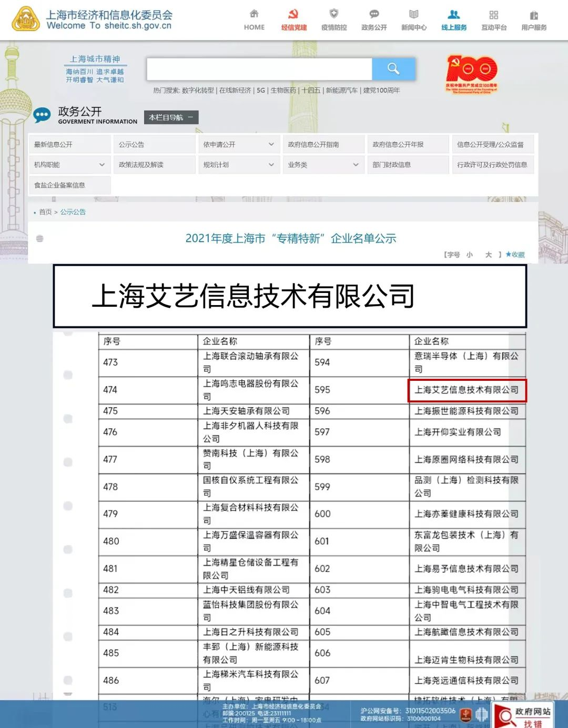
Task: Open 政策法规及解读 menu item
Action: [155, 165]
